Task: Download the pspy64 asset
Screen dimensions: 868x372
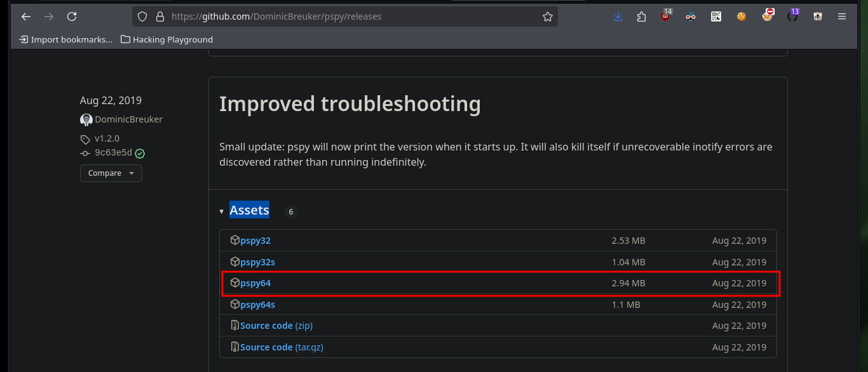Action: coord(255,283)
